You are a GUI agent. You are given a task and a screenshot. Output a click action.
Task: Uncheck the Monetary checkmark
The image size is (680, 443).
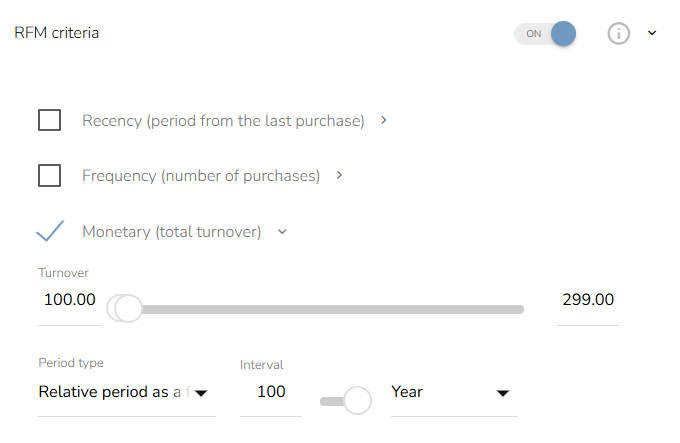(49, 231)
